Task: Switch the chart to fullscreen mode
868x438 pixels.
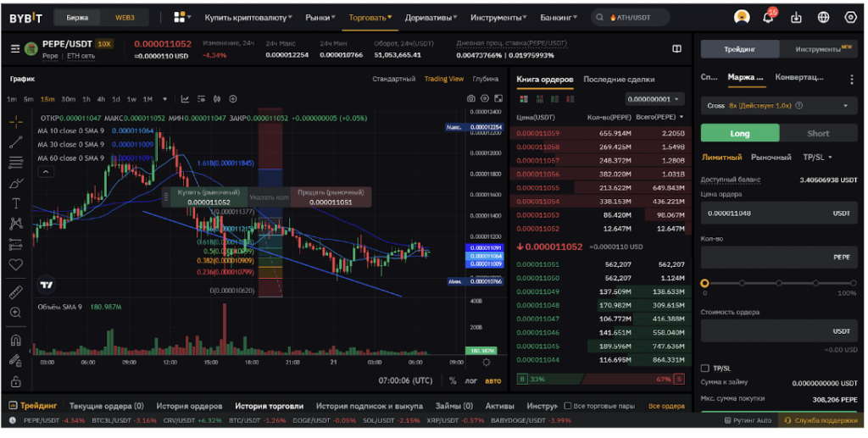Action: click(498, 98)
